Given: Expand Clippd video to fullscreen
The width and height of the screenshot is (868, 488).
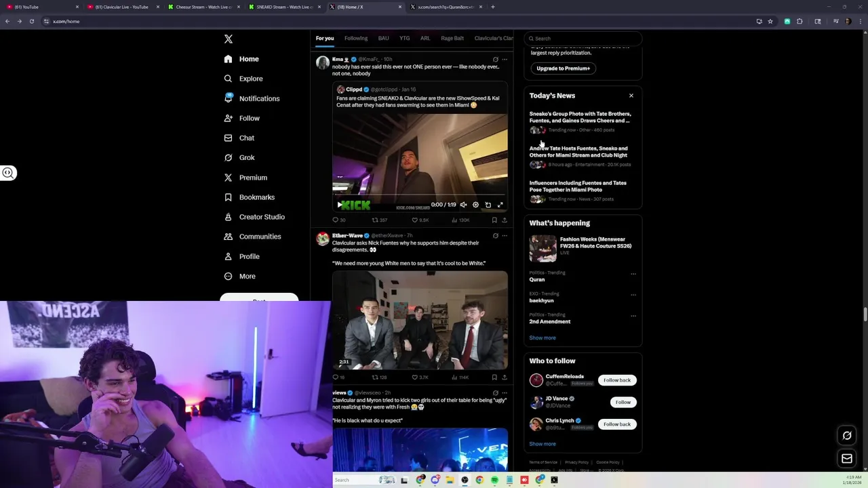Looking at the screenshot, I should [500, 205].
